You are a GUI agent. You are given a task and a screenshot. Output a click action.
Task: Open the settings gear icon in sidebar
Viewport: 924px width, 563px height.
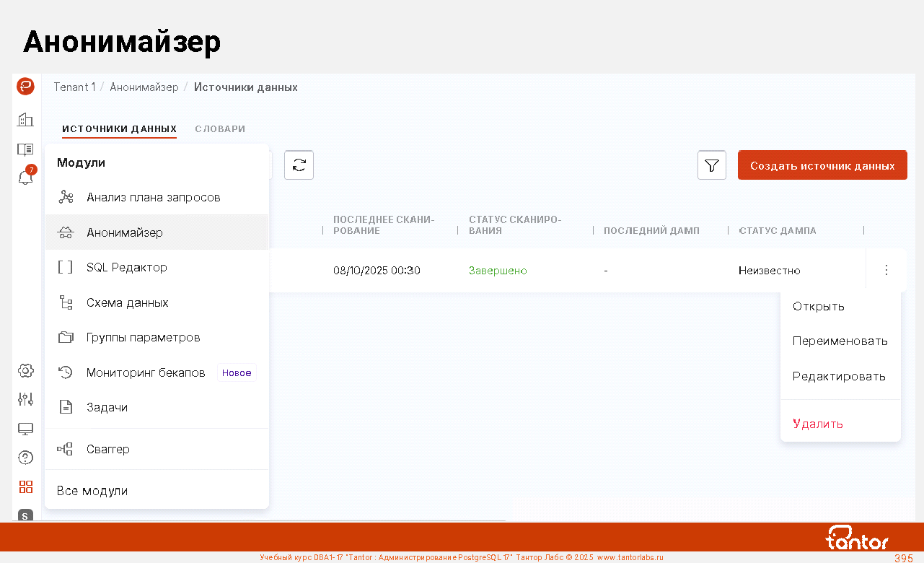pos(26,371)
